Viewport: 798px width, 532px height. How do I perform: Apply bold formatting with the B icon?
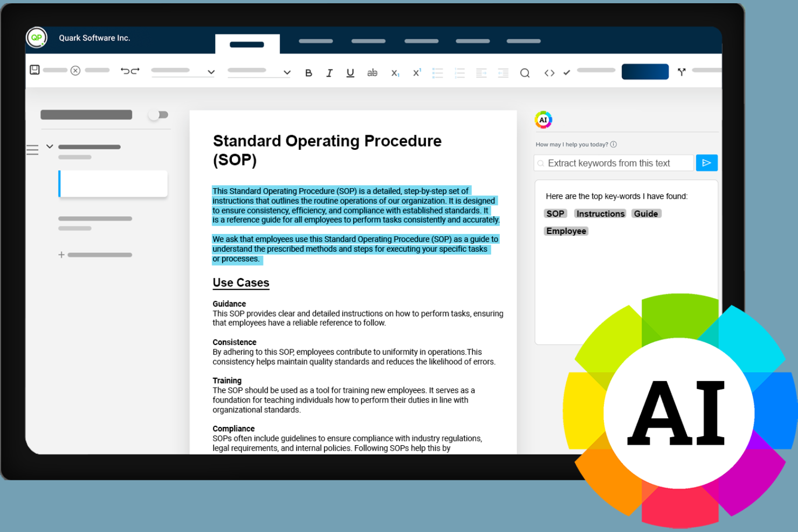(x=308, y=73)
